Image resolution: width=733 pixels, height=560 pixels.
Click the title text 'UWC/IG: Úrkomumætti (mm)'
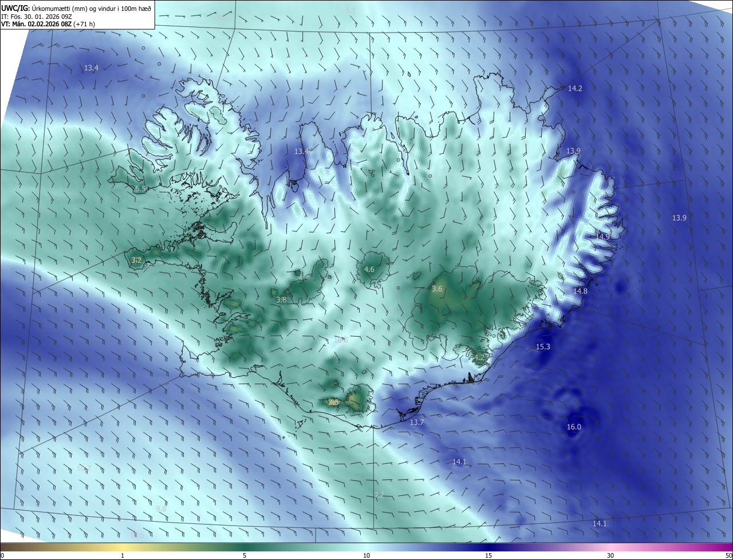pyautogui.click(x=44, y=8)
